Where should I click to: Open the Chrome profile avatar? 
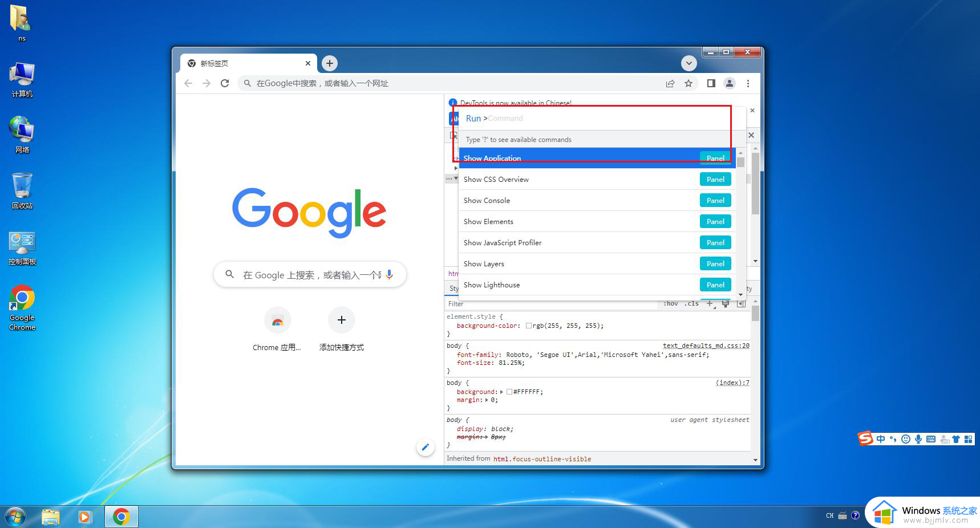(x=730, y=83)
